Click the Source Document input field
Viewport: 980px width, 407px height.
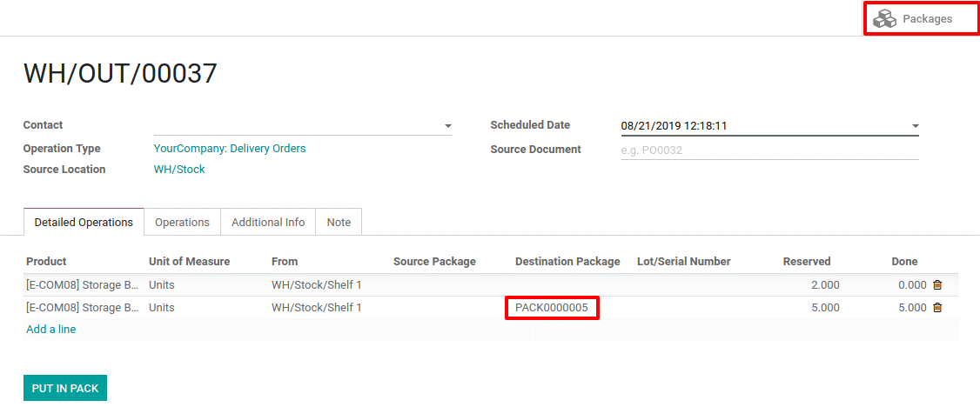click(770, 150)
